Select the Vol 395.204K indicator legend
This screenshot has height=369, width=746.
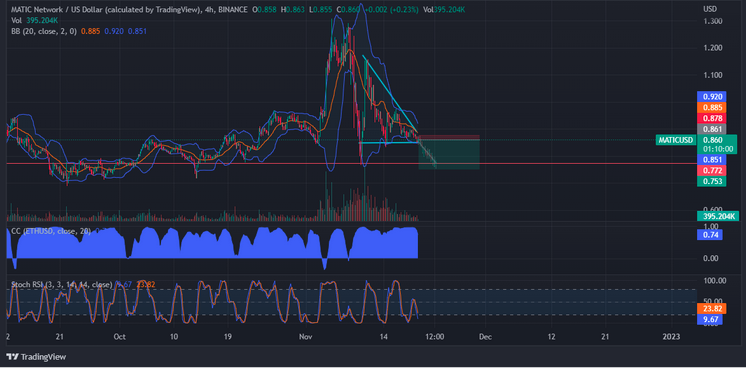pos(34,20)
